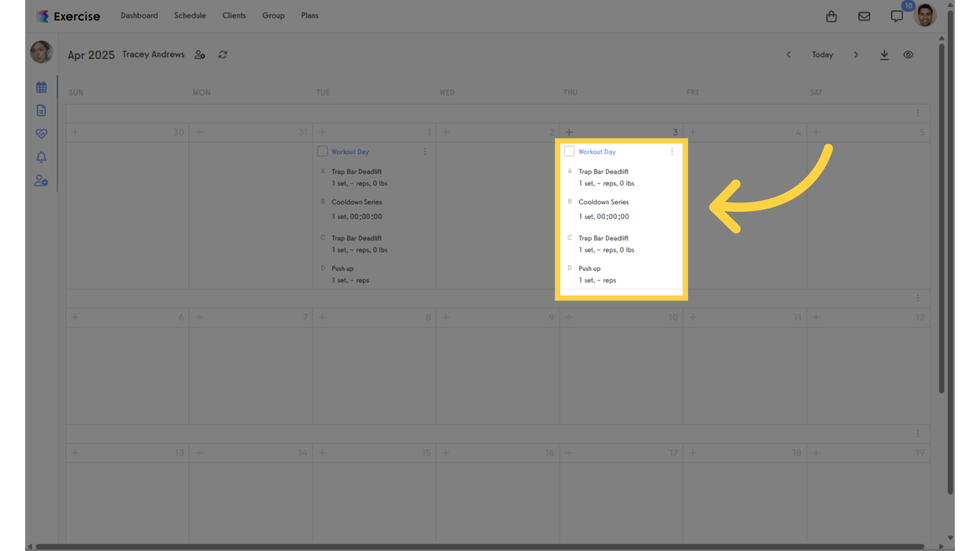This screenshot has width=980, height=551.
Task: Select Push up exercise on Thursday
Action: tap(590, 269)
